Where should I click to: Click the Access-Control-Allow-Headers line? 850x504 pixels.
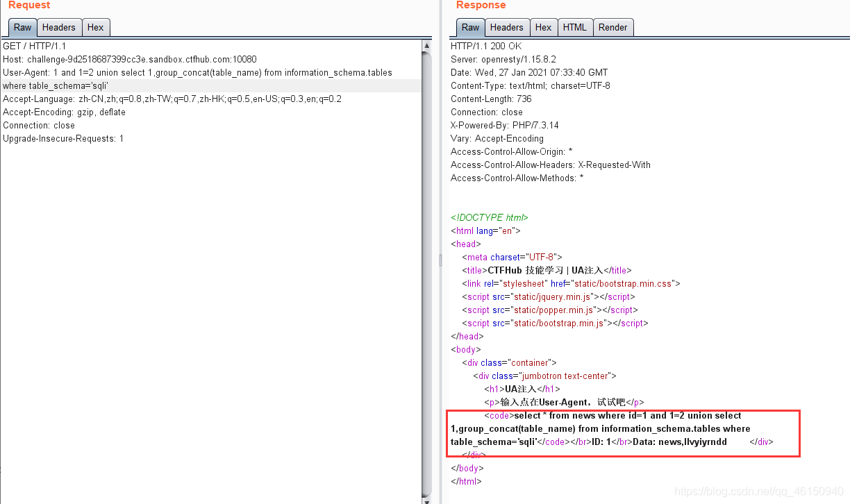pyautogui.click(x=551, y=165)
